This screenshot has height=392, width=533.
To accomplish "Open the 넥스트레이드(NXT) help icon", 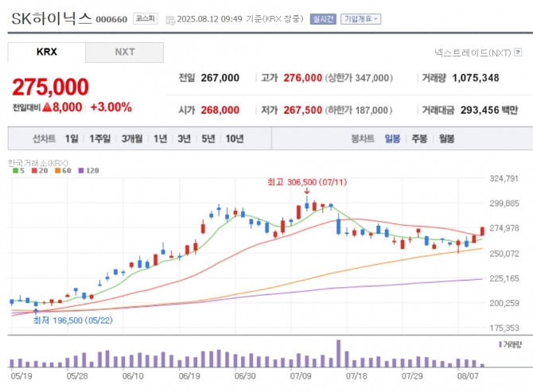I will [x=518, y=52].
